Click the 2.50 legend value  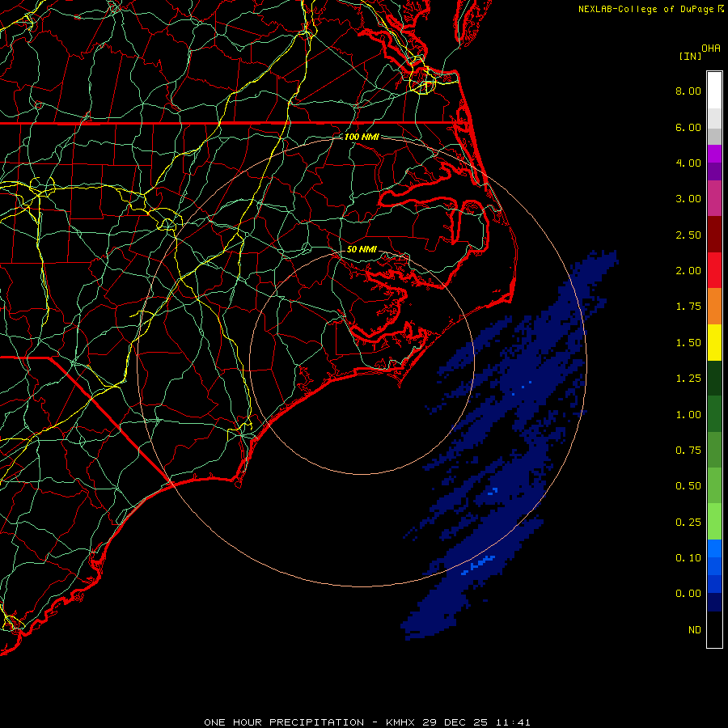(x=688, y=235)
